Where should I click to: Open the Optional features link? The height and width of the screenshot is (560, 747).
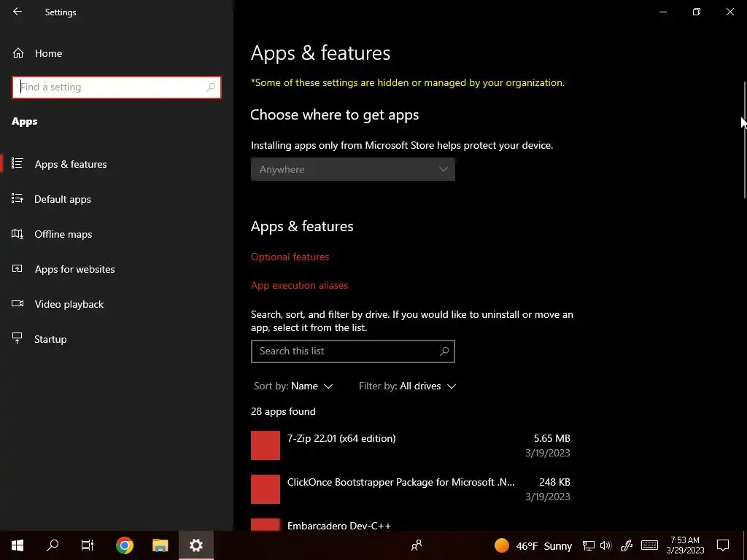click(290, 257)
